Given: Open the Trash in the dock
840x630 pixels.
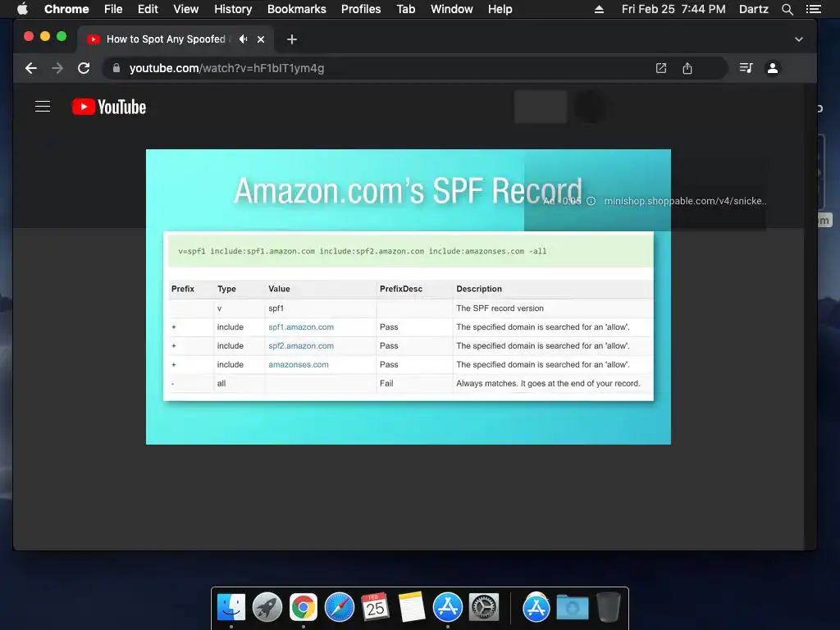Looking at the screenshot, I should click(609, 608).
